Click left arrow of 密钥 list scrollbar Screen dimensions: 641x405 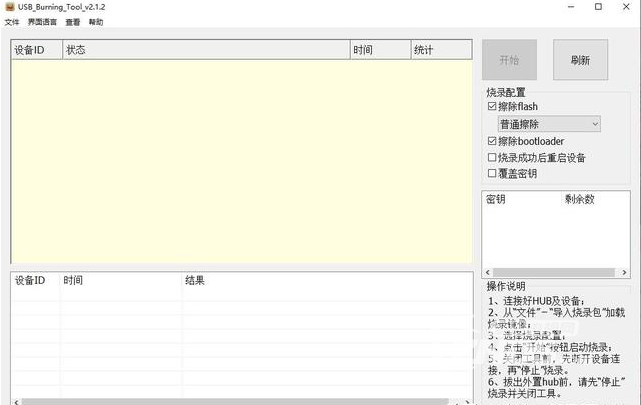click(488, 272)
